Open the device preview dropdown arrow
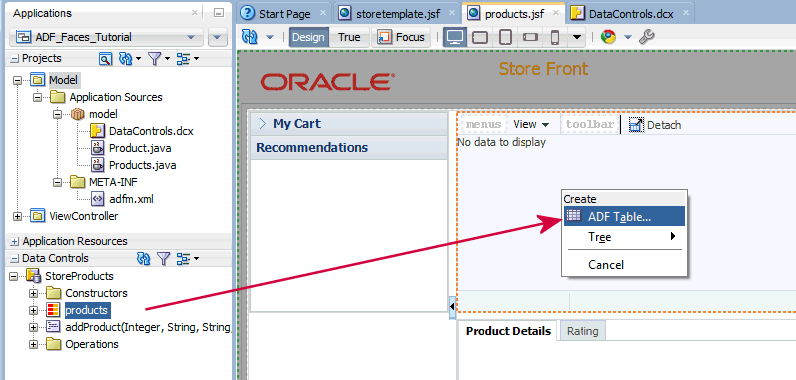This screenshot has width=796, height=380. point(576,37)
